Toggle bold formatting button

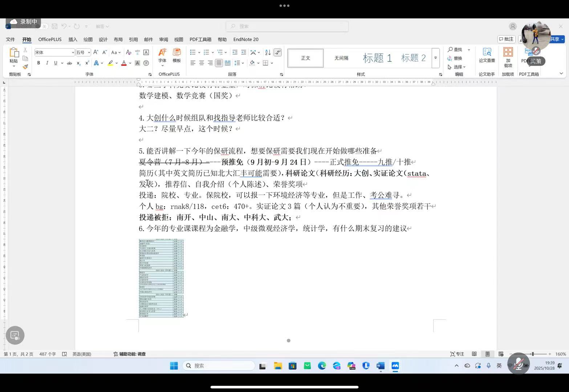[38, 63]
